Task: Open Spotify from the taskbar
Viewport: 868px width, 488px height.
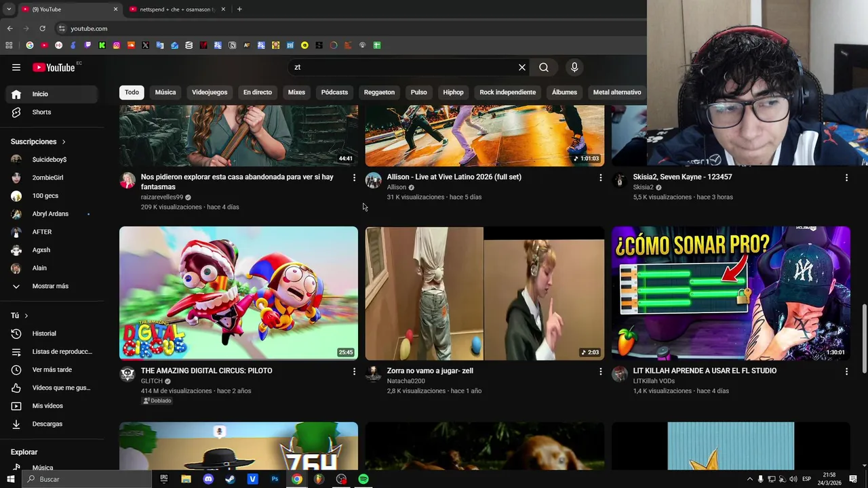Action: click(363, 479)
